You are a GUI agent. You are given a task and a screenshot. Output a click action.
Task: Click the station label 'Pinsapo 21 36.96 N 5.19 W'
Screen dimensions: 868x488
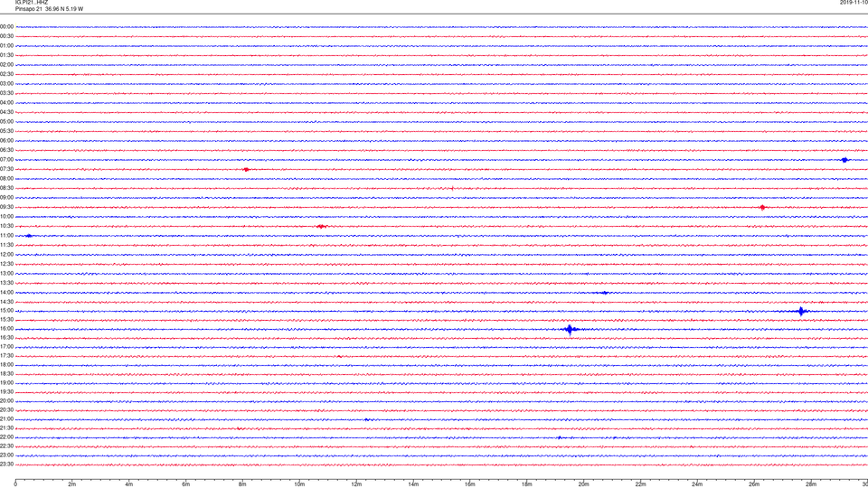coord(49,9)
